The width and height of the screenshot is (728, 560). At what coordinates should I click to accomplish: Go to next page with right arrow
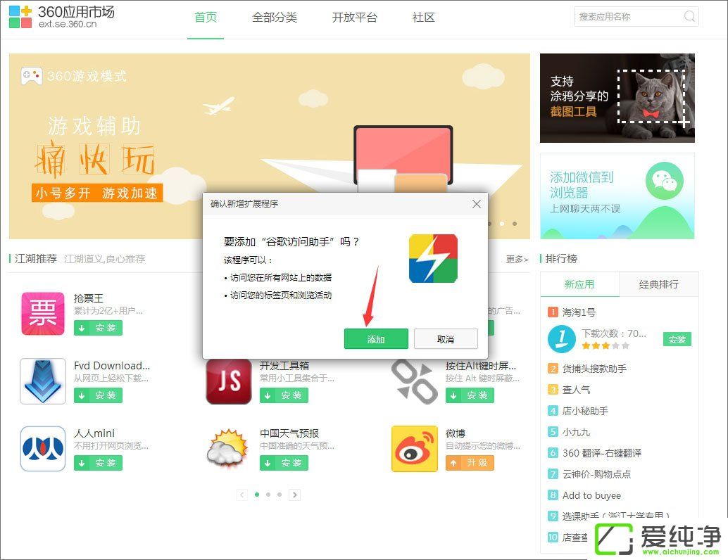click(295, 495)
